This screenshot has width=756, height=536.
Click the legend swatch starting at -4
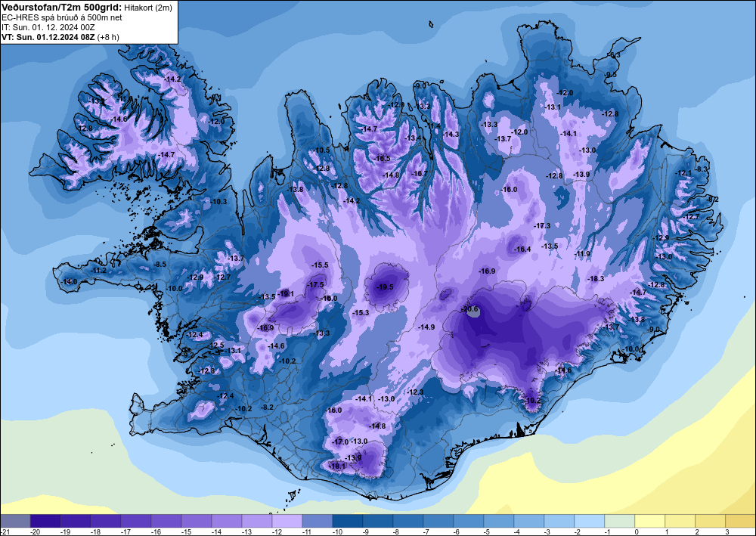(529, 521)
